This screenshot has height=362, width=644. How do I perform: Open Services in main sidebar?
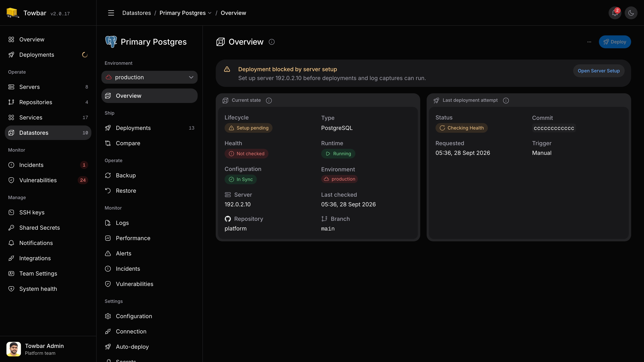[48, 117]
